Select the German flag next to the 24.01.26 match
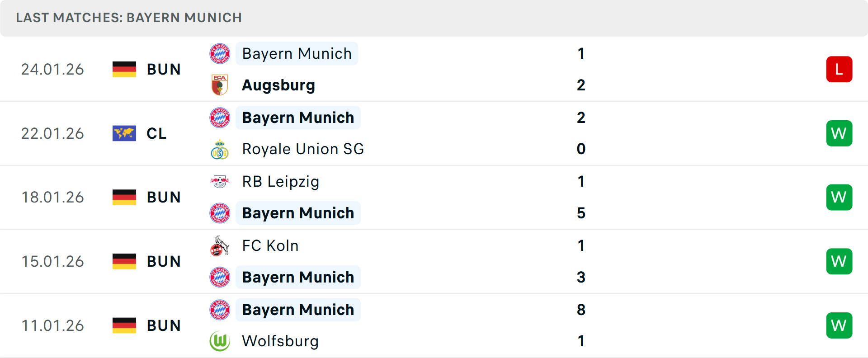This screenshot has width=868, height=358. tap(124, 69)
